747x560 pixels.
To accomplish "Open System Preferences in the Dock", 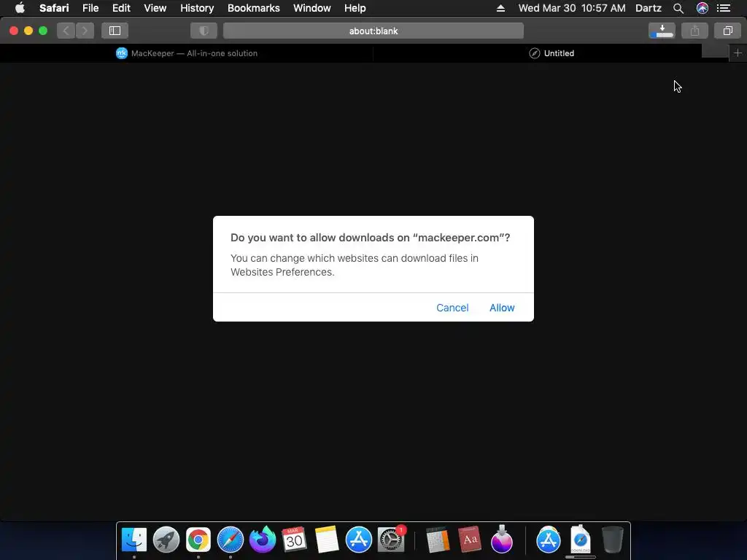I will click(391, 540).
